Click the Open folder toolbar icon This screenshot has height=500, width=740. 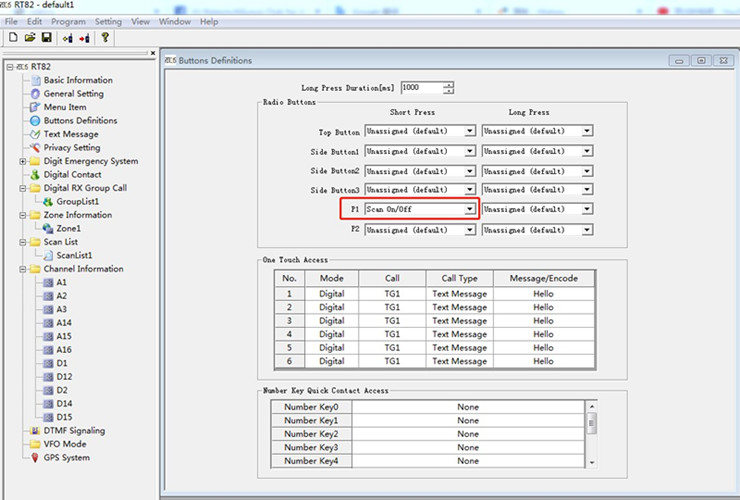[30, 37]
